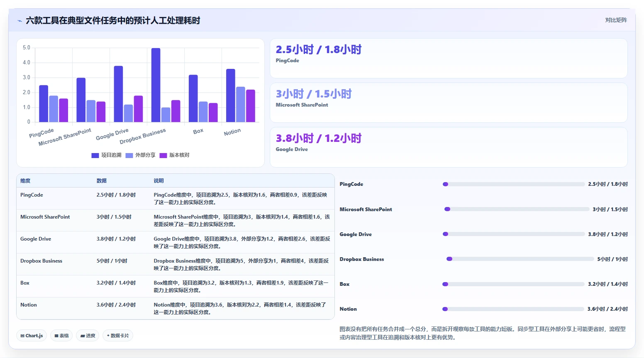Viewport: 644px width, 358px height.
Task: Click the Dropbox Business description in table
Action: tap(241, 265)
